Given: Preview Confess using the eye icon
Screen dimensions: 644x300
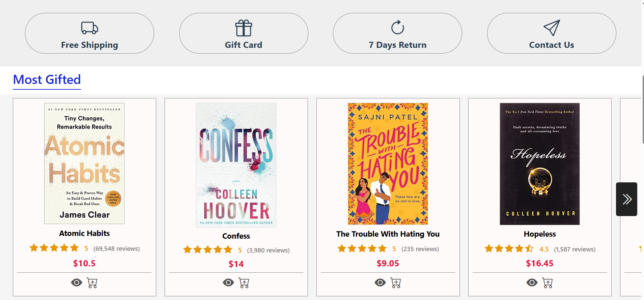Looking at the screenshot, I should coord(228,282).
